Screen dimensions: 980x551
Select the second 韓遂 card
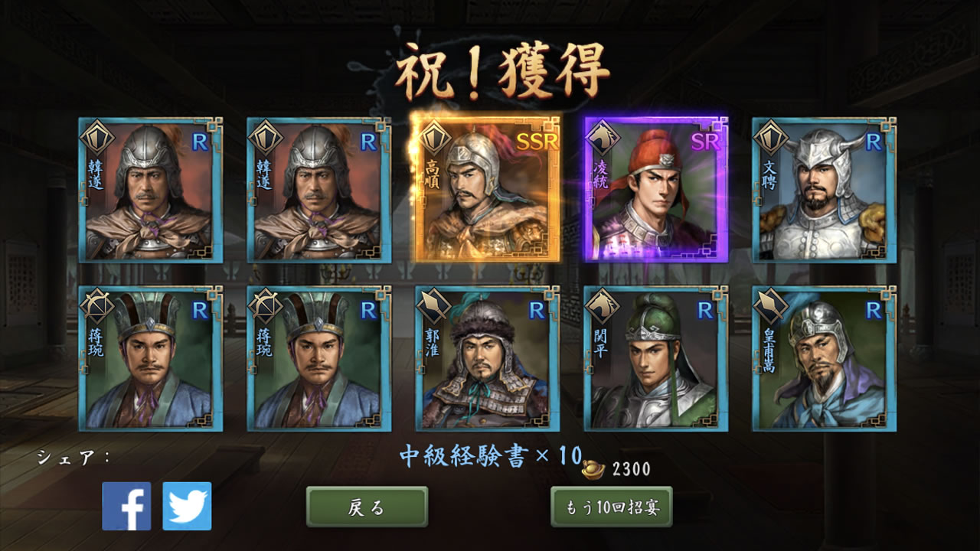point(318,191)
